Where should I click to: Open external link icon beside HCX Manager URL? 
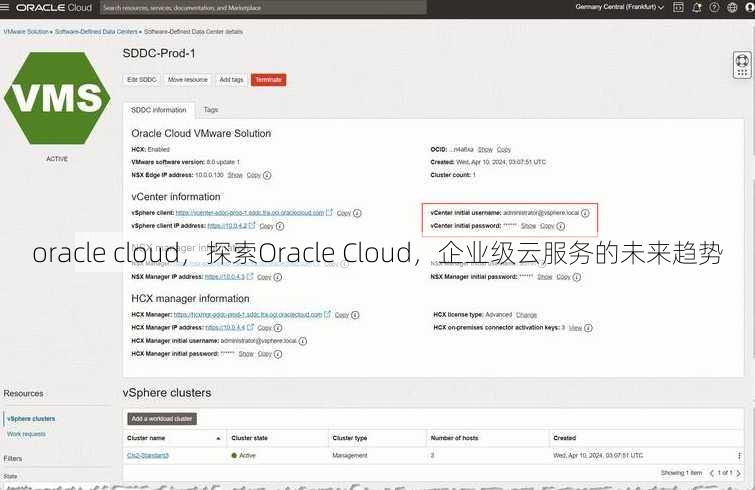click(x=327, y=314)
